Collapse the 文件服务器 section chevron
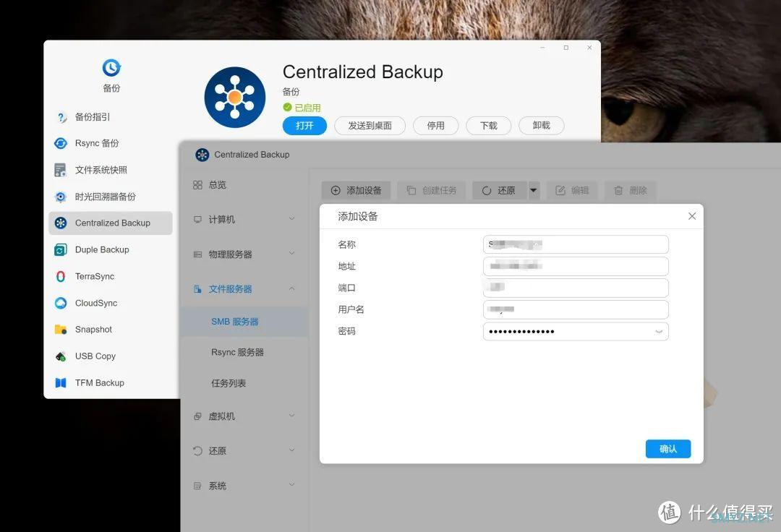781x532 pixels. point(292,288)
